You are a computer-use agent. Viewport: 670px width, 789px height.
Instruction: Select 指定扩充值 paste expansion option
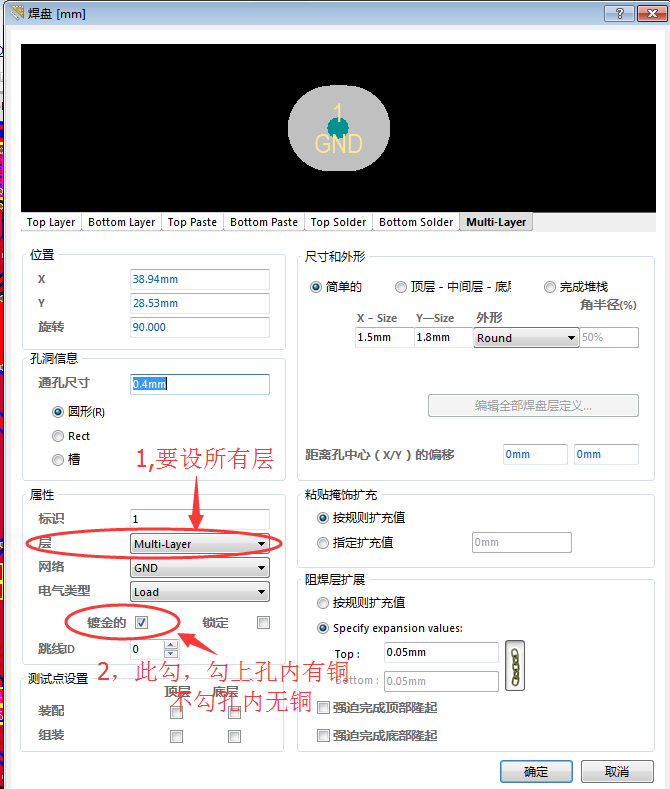click(323, 543)
